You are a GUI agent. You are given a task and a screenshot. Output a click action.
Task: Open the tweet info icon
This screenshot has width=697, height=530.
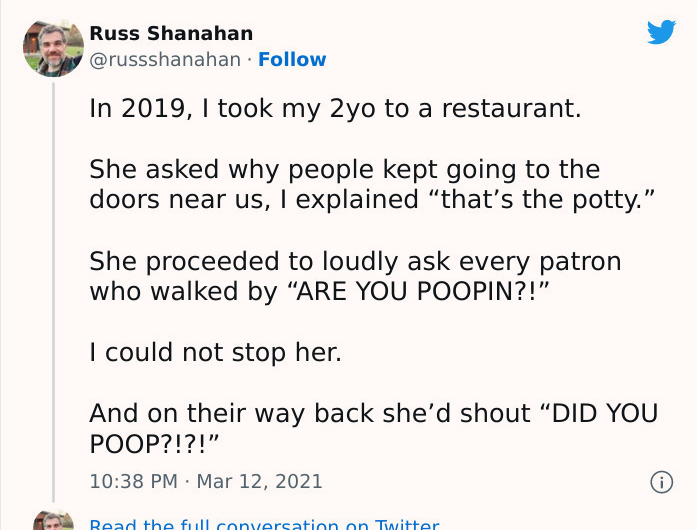coord(661,482)
